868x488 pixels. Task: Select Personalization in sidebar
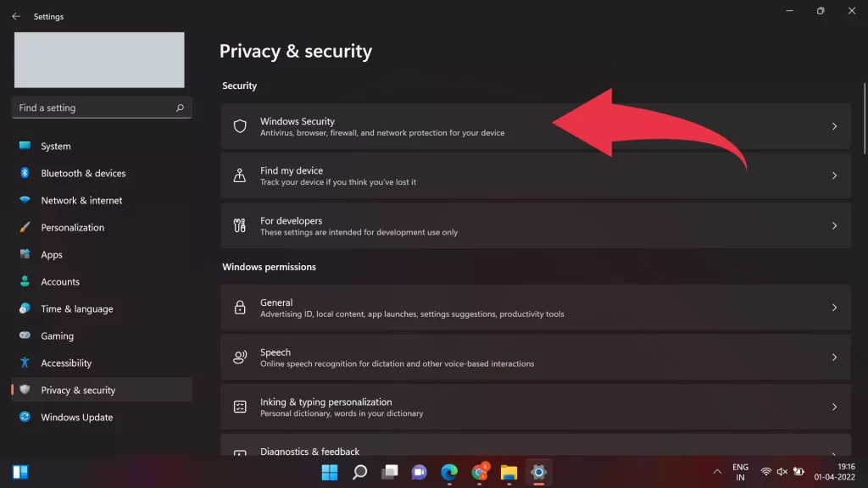click(x=102, y=227)
